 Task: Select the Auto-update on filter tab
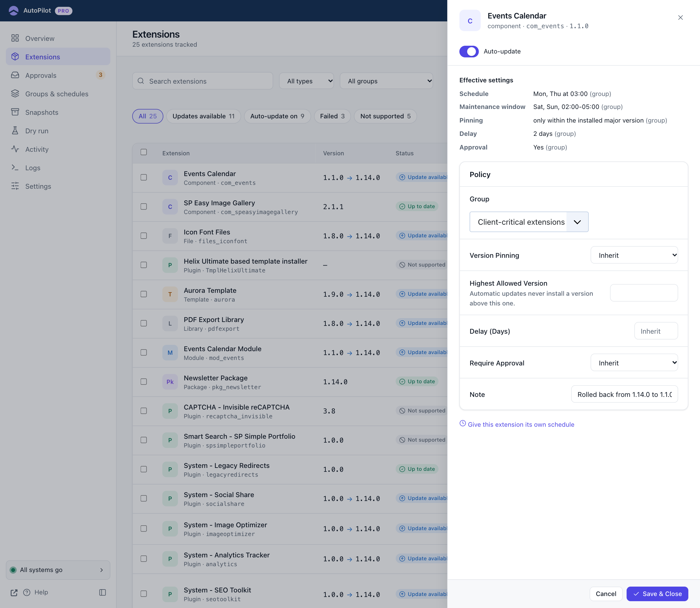point(277,116)
